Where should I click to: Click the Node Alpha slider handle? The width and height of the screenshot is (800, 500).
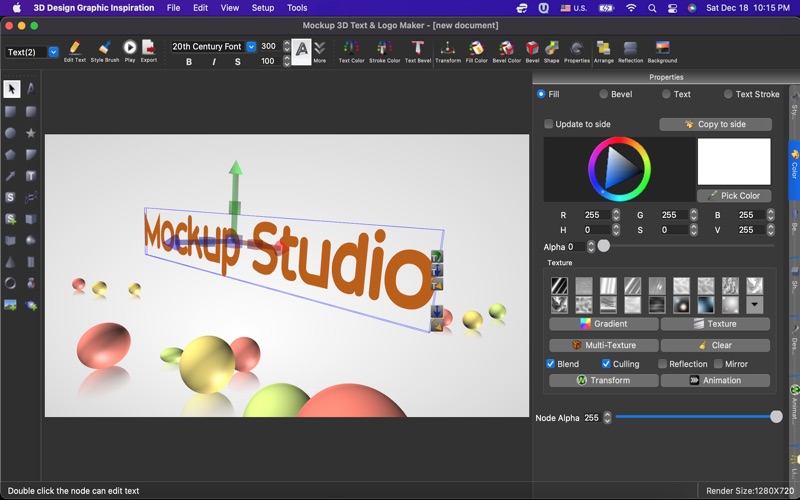point(776,417)
